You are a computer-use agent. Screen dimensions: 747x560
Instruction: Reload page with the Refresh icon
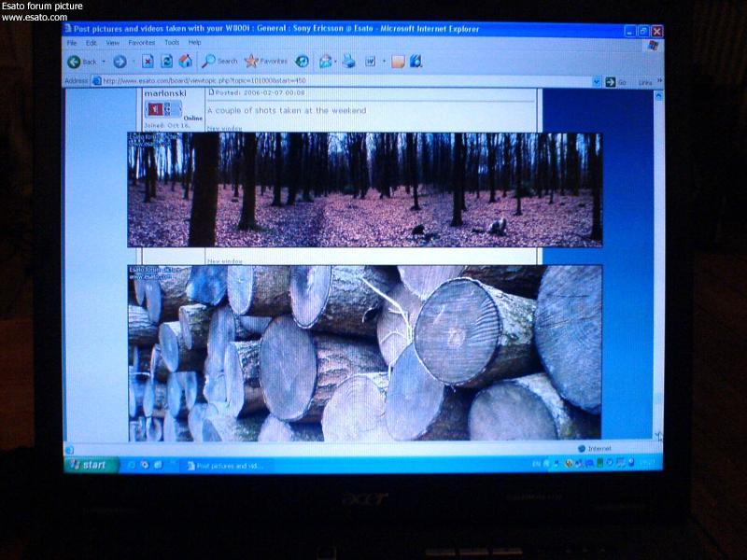(167, 61)
